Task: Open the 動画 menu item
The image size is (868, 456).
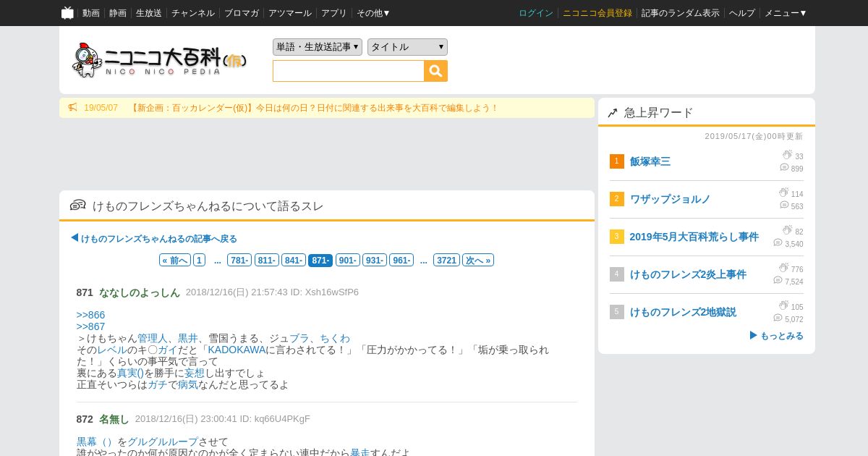Action: (91, 13)
